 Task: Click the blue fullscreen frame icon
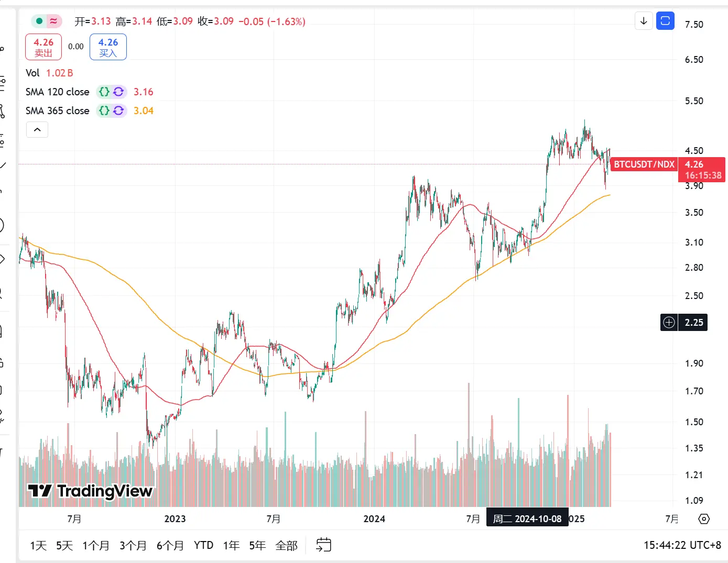665,21
